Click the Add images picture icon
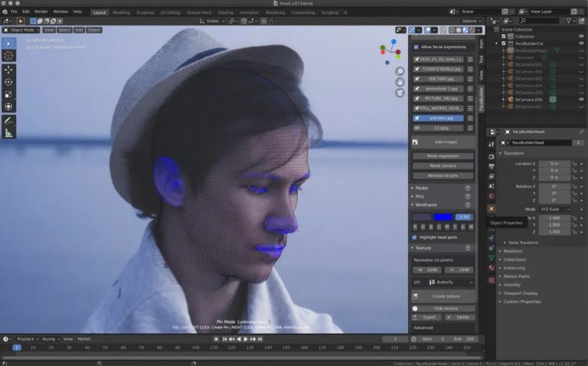 click(x=415, y=142)
